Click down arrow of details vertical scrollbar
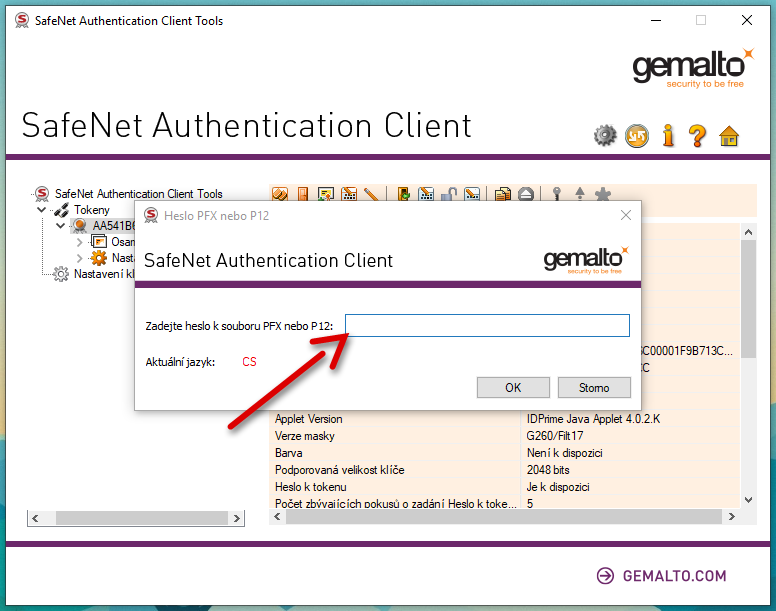Viewport: 776px width, 611px height. point(748,500)
